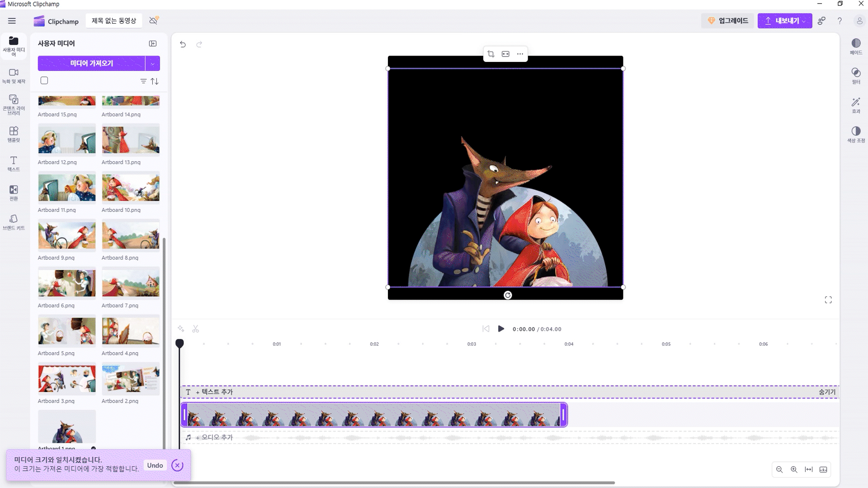Screen dimensions: 868x488
Task: Select the 사용자 미디어 sidebar tab
Action: coord(14,46)
